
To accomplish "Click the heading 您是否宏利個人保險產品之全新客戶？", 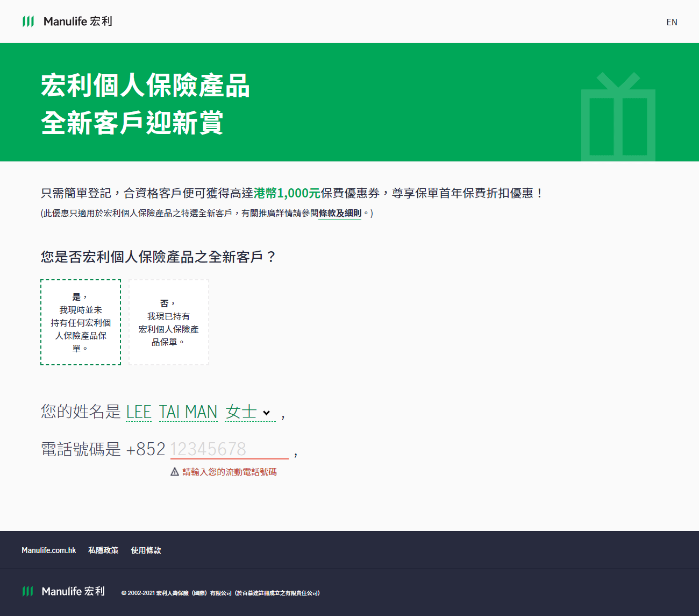I will coord(159,257).
